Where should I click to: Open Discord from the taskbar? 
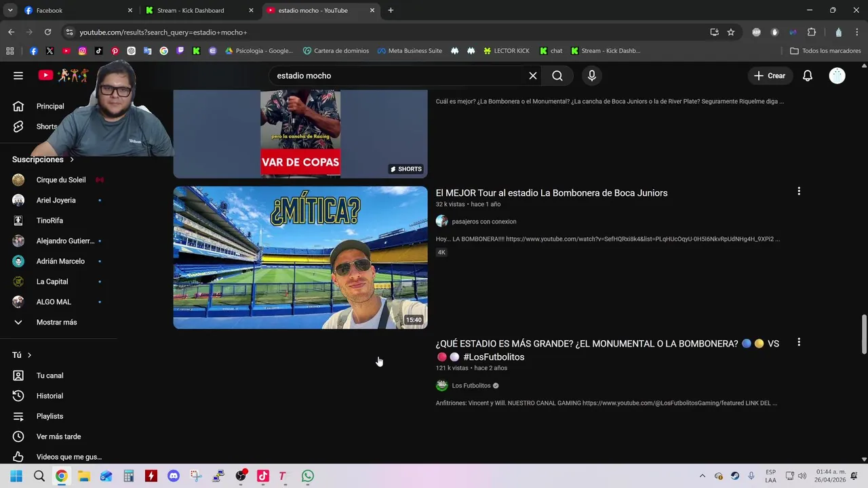pos(174,476)
